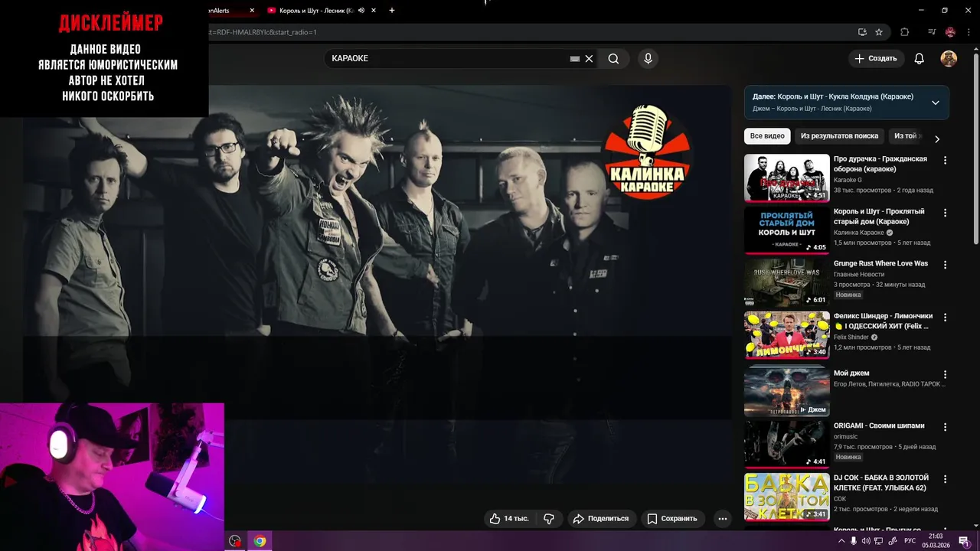Click title ORIGAMI - Своими шипами

(879, 425)
